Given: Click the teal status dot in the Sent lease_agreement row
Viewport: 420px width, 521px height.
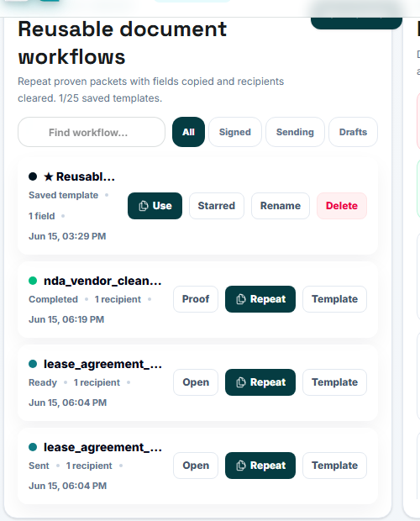Looking at the screenshot, I should [33, 447].
